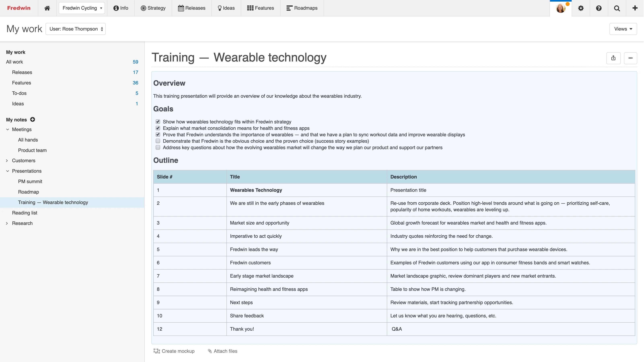Click the share export icon button
644x362 pixels.
[613, 58]
